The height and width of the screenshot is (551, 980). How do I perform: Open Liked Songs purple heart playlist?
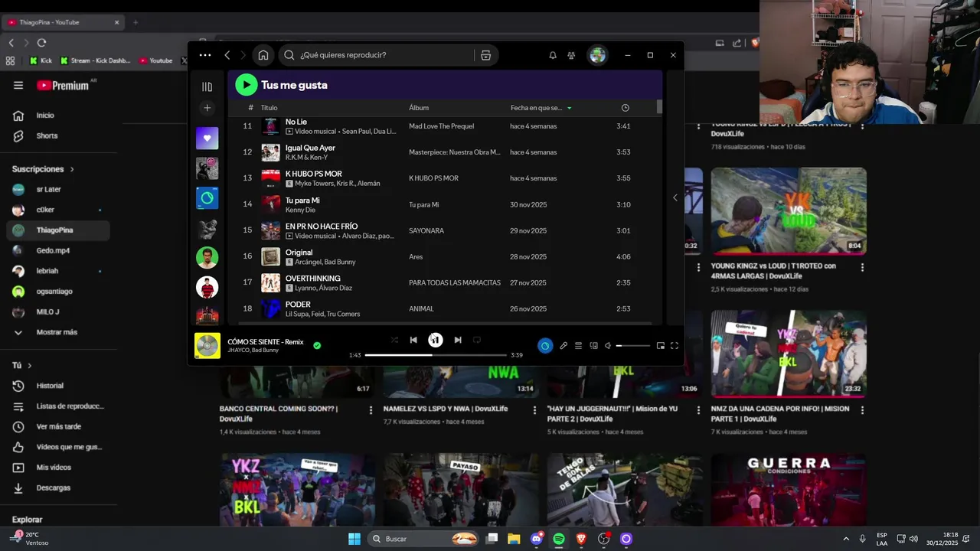(x=207, y=139)
